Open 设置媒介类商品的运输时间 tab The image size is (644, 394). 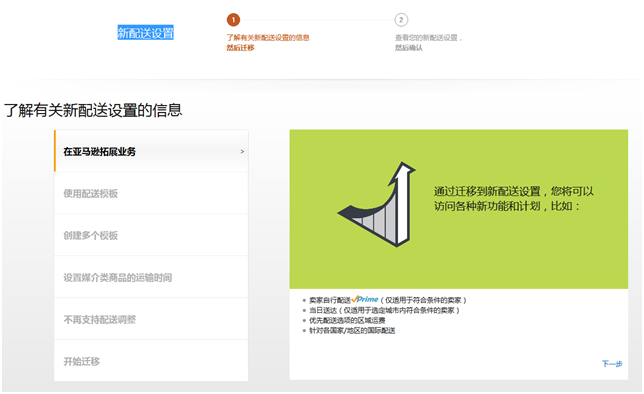click(x=151, y=278)
